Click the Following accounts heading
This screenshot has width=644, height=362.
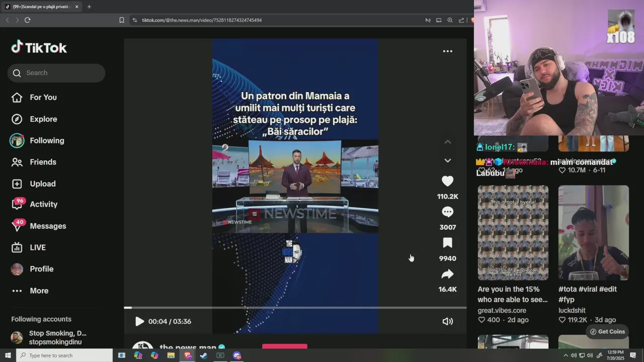tap(41, 319)
